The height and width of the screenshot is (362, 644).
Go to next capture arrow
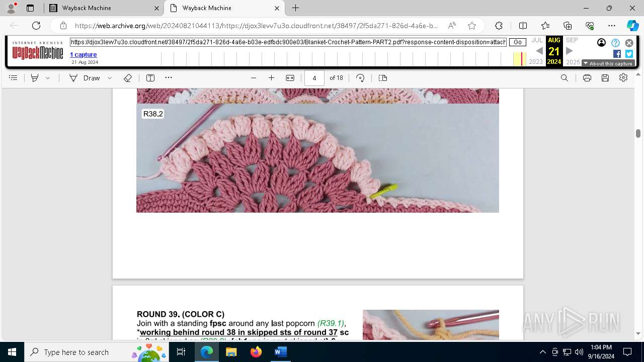570,51
